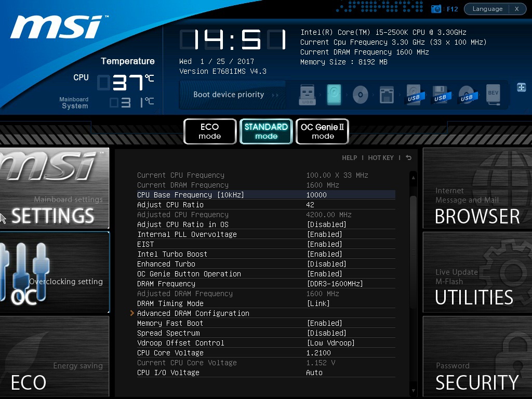Image resolution: width=532 pixels, height=399 pixels.
Task: Toggle Intel Turbo Boost [Enabled]
Action: pos(324,254)
